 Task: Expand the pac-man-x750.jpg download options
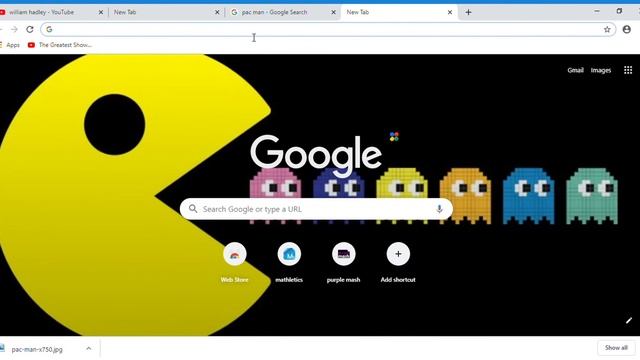(89, 349)
